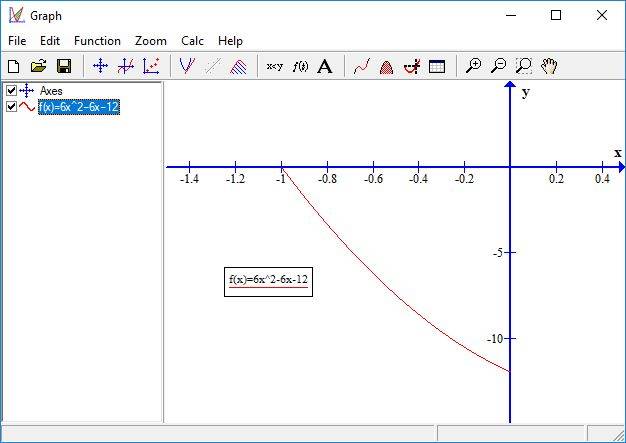
Task: Uncheck the Axes checkbox
Action: click(11, 91)
